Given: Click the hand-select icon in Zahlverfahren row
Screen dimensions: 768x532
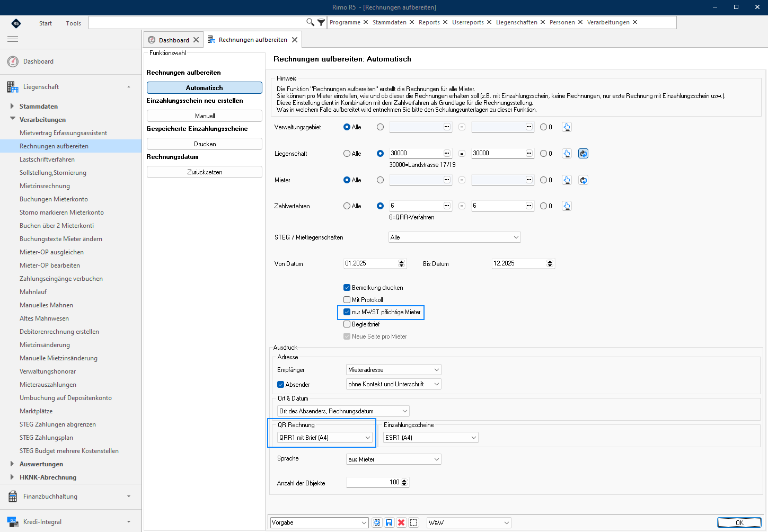Looking at the screenshot, I should click(x=567, y=206).
